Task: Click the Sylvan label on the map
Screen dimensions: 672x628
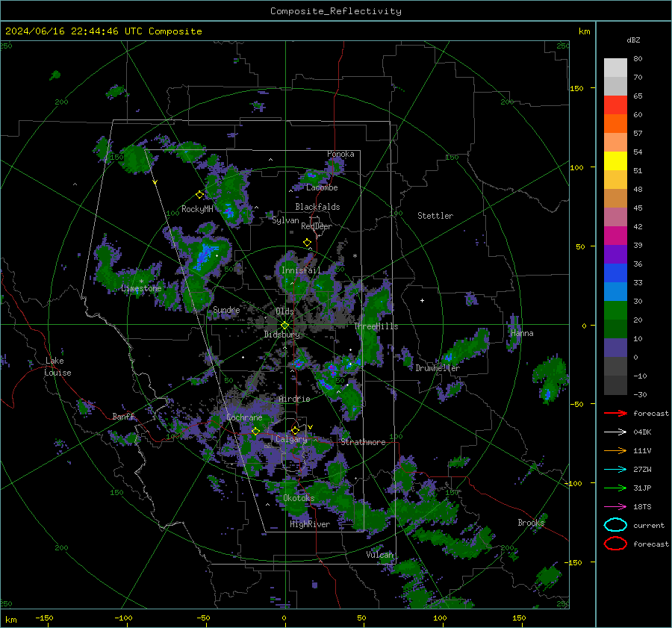Action: click(285, 220)
